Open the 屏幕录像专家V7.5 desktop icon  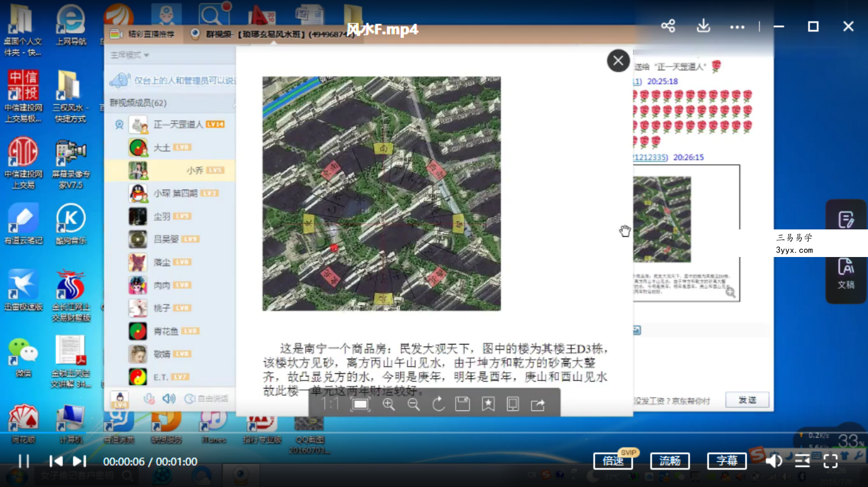[x=71, y=164]
